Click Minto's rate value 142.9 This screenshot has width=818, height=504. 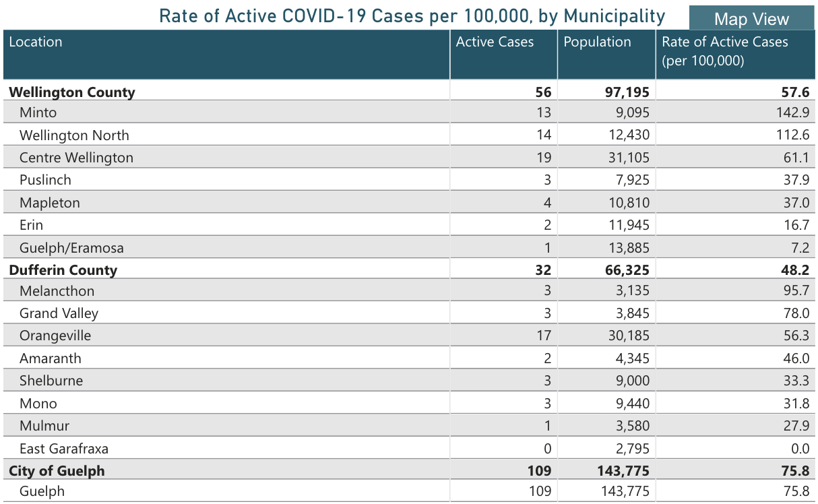[792, 113]
